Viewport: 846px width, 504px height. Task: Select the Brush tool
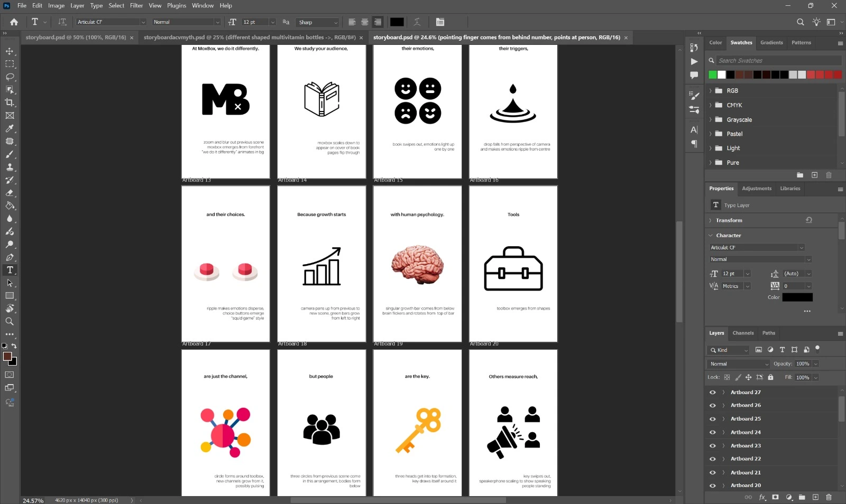tap(10, 154)
